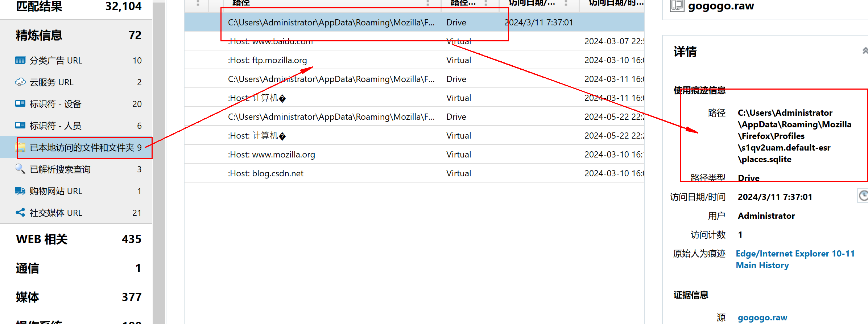The image size is (868, 324).
Task: Click the gogogo.raw file icon
Action: [x=677, y=5]
